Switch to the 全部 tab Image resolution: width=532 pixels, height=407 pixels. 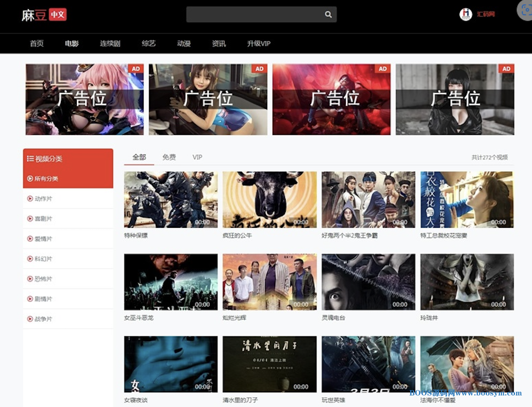pos(139,157)
